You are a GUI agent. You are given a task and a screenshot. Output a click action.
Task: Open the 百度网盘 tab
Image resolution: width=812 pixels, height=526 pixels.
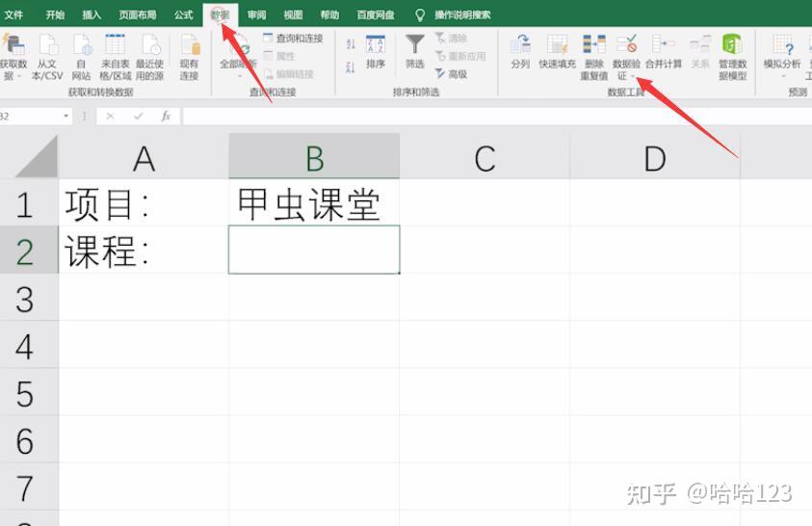[x=375, y=14]
